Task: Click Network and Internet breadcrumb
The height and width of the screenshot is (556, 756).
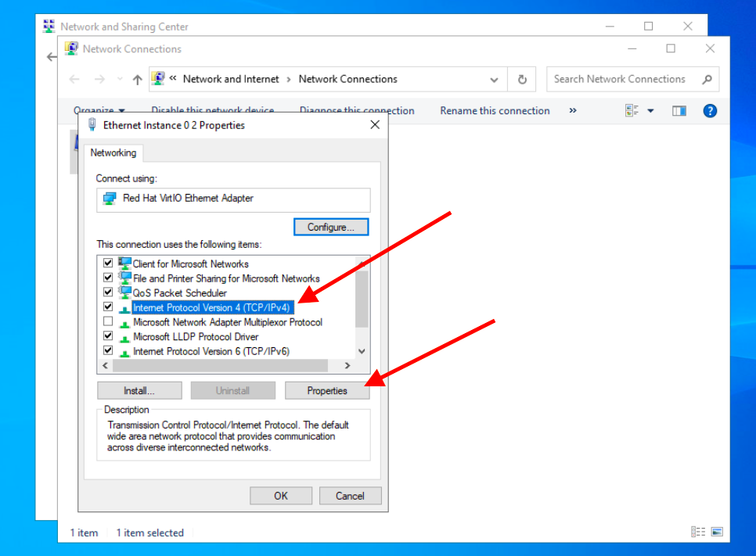Action: [231, 79]
